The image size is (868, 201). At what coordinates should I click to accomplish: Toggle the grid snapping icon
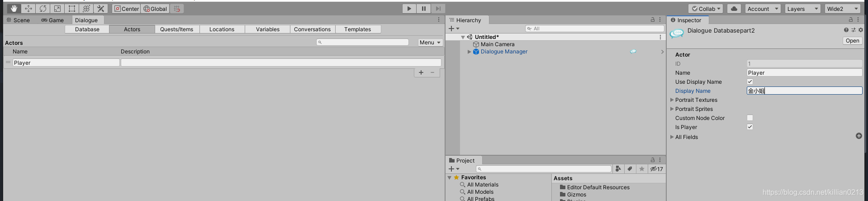click(177, 9)
